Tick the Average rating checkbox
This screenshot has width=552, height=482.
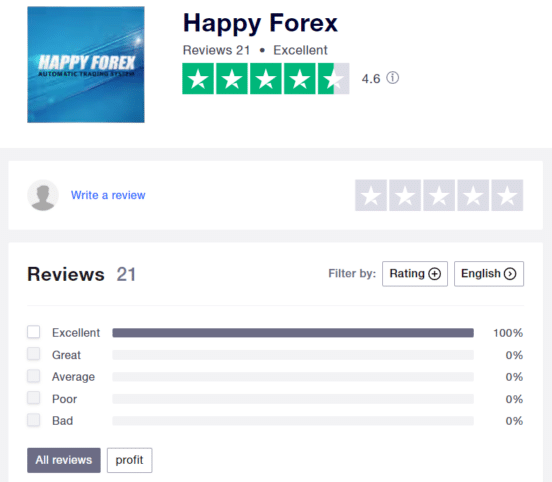(33, 376)
